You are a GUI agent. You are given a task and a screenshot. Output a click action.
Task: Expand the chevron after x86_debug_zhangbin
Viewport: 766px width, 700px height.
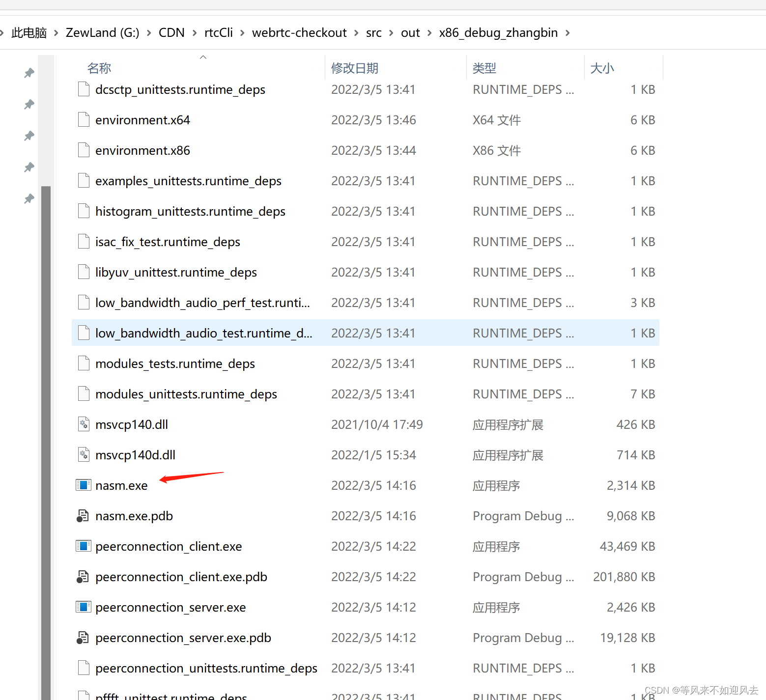click(567, 33)
